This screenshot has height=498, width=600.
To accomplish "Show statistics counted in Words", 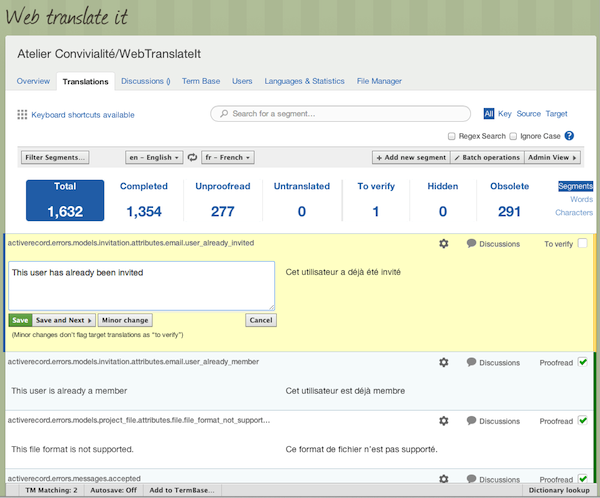I will [581, 199].
